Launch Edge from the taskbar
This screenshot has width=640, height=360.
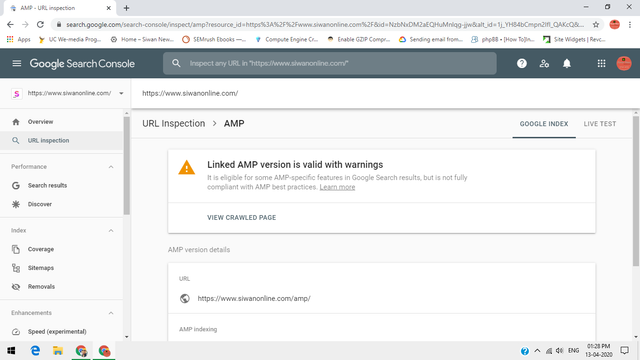point(35,351)
